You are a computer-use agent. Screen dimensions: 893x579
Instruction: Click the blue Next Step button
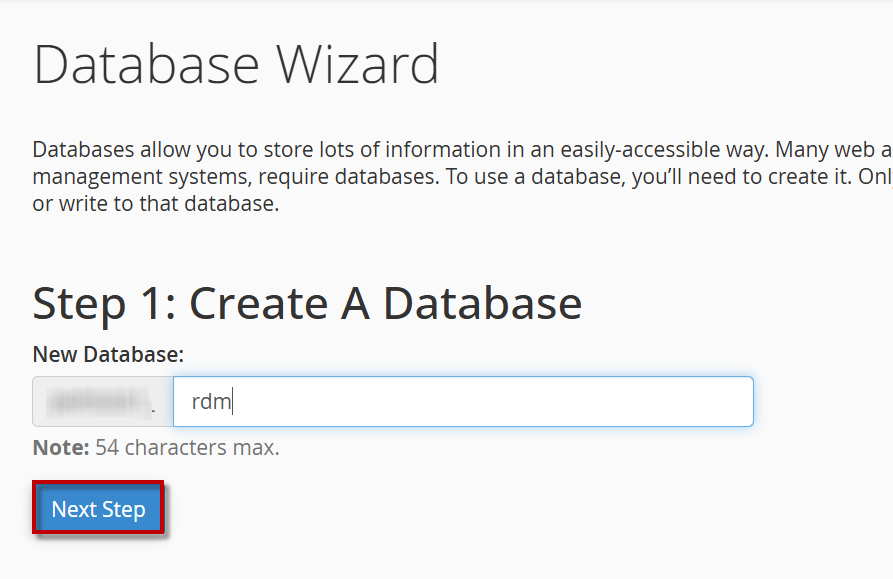(x=98, y=510)
